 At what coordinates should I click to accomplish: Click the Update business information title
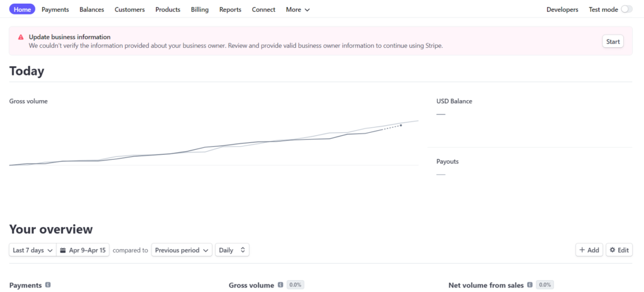(x=69, y=37)
